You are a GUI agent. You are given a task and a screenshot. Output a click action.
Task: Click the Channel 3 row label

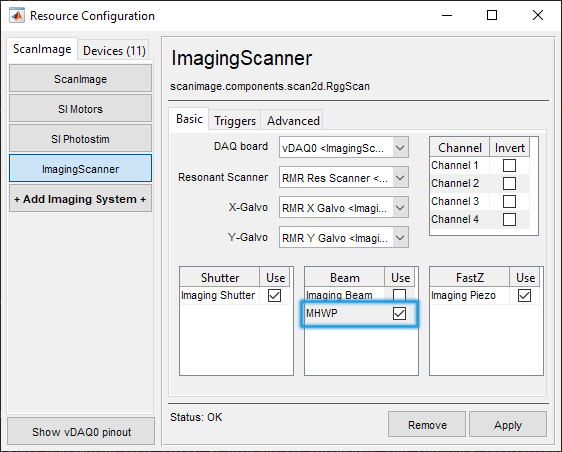(454, 201)
